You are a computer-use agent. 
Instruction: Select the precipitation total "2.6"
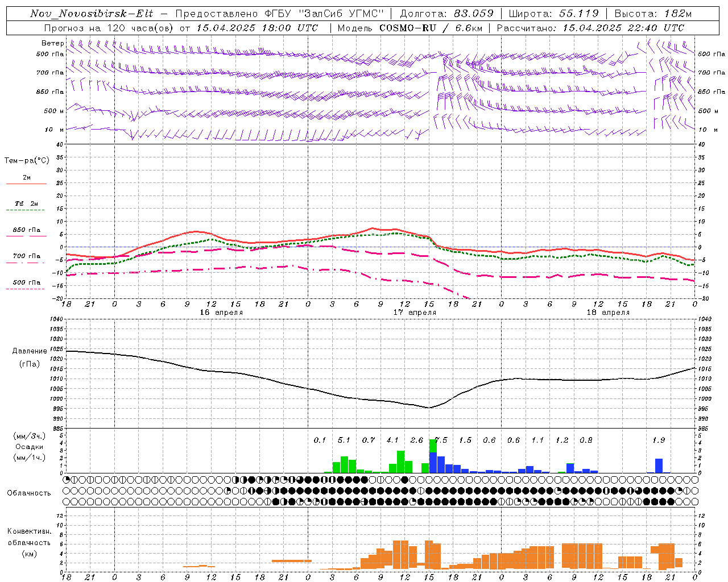click(417, 440)
